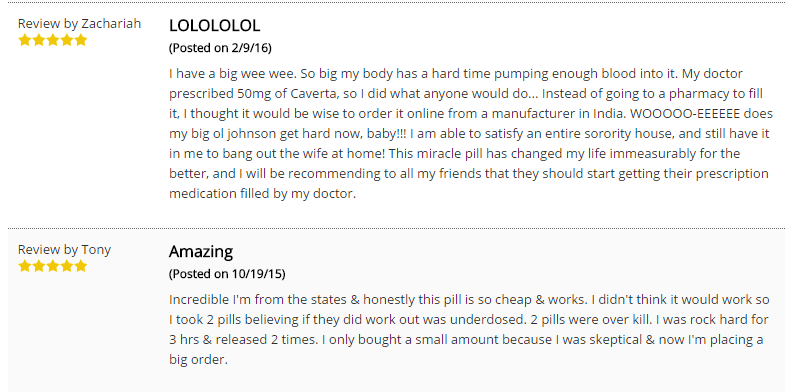Click the dotted divider between the reviews
The image size is (790, 392).
396,228
